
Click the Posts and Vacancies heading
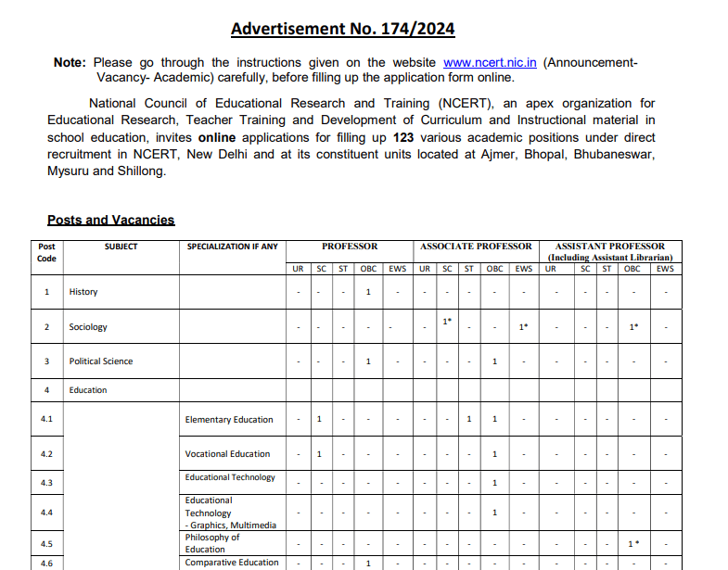[111, 220]
